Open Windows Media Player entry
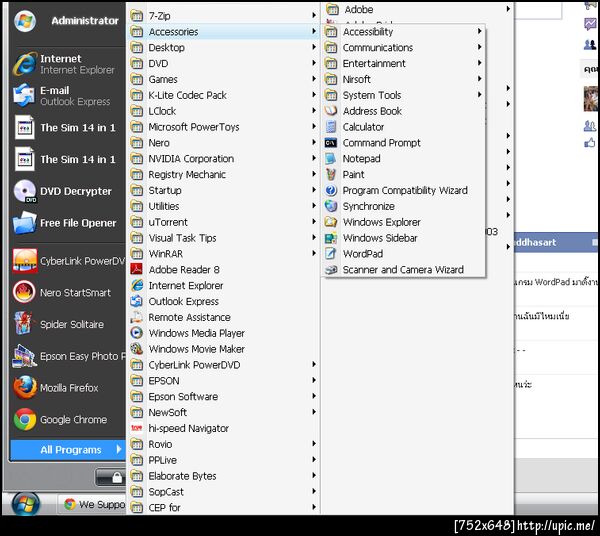600x536 pixels. pos(223,333)
